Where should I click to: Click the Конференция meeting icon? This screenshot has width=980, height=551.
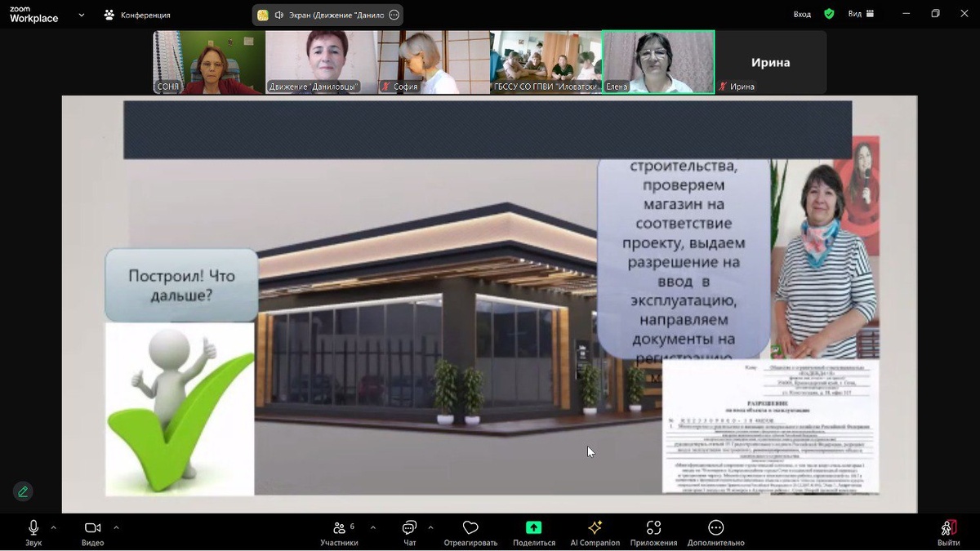pos(109,15)
